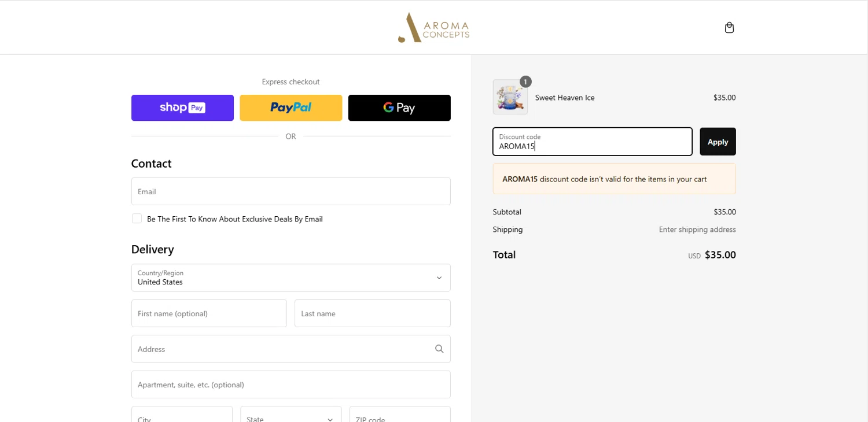Click the Express checkout label
868x422 pixels.
tap(290, 82)
